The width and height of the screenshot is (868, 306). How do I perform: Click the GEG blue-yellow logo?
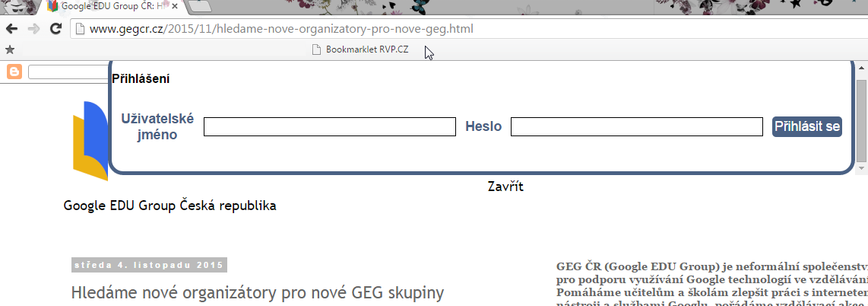pos(90,141)
